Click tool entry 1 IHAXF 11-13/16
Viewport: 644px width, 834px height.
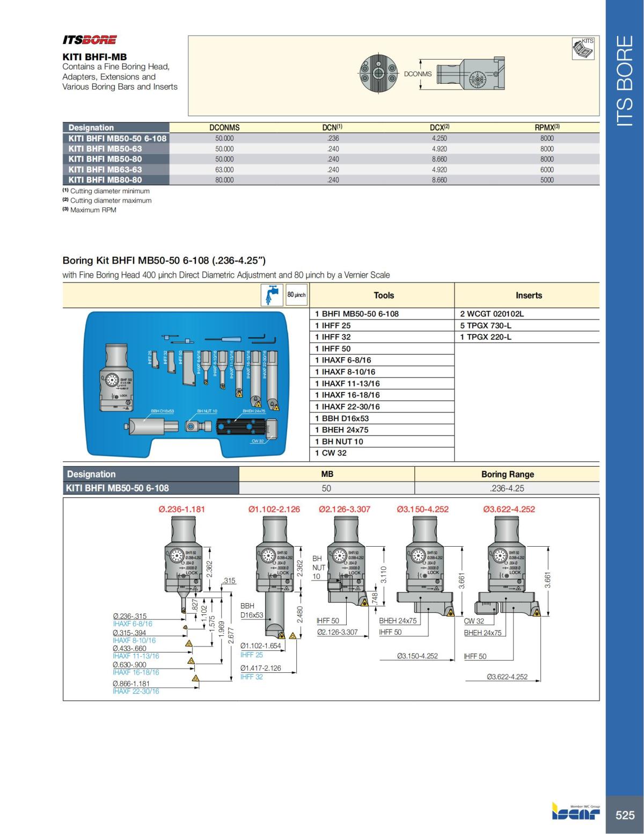point(347,383)
